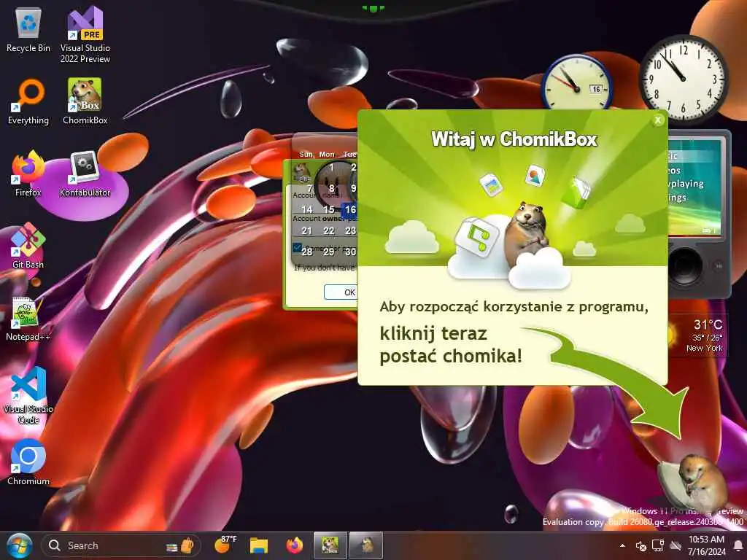Viewport: 747px width, 560px height.
Task: Click 'kliknij teraz postać chomika!' text
Action: click(451, 344)
